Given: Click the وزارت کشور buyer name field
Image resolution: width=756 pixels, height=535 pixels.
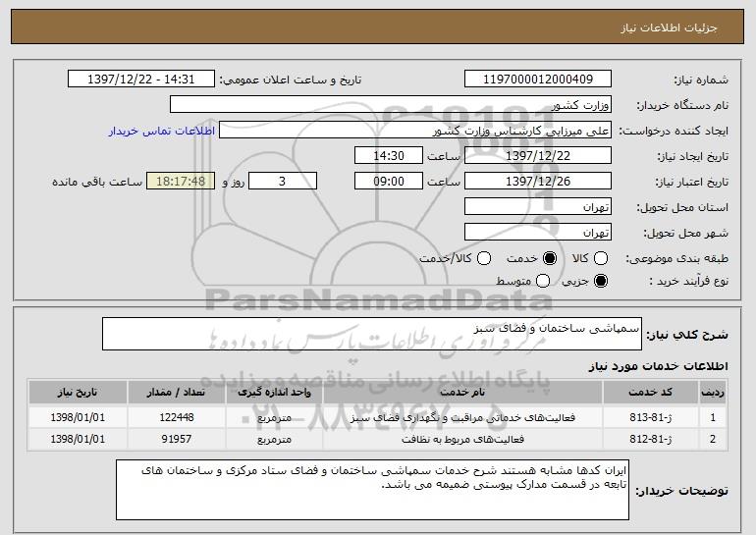Looking at the screenshot, I should pos(391,105).
